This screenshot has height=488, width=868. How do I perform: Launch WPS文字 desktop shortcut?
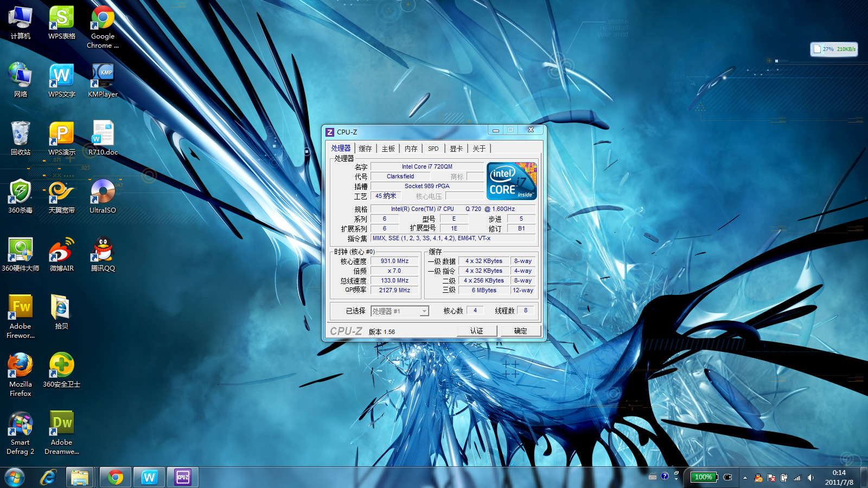62,80
